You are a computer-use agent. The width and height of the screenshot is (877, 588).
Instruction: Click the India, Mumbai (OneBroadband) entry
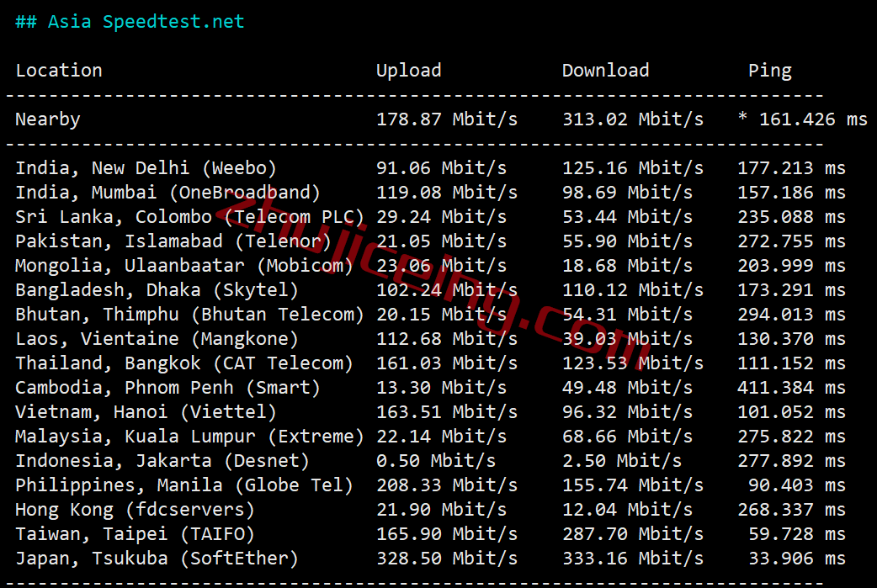[x=167, y=193]
